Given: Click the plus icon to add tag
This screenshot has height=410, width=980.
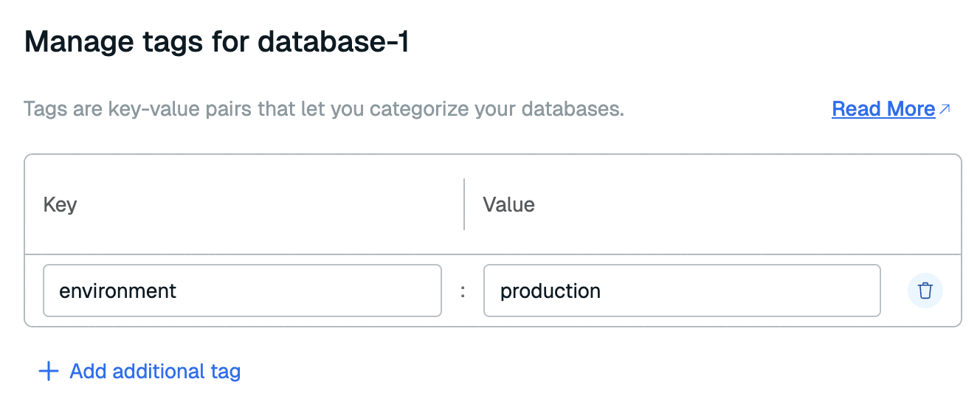Looking at the screenshot, I should click(48, 371).
